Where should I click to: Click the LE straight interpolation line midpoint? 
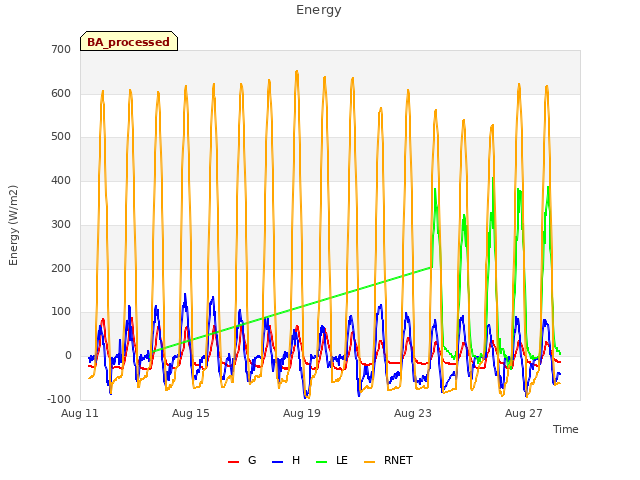point(291,310)
